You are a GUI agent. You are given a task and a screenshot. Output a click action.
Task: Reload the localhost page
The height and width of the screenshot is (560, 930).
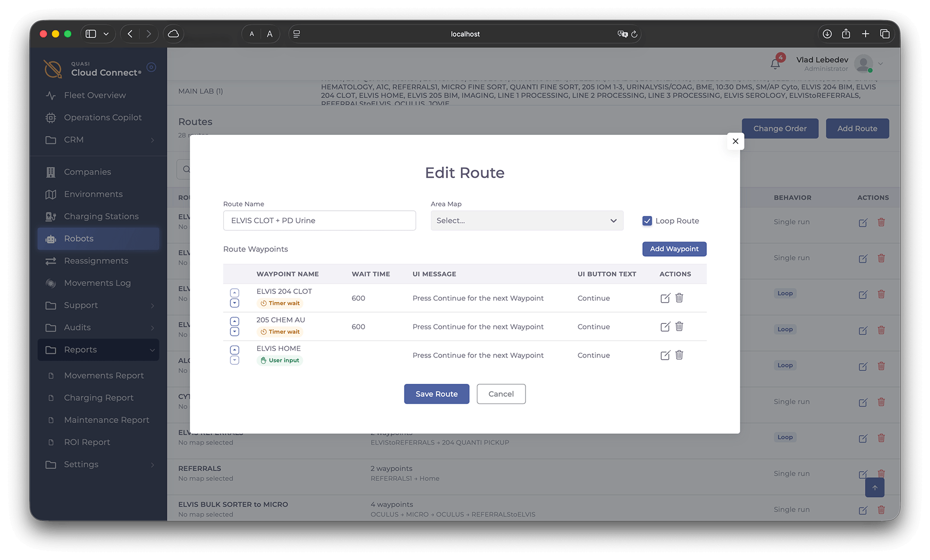(634, 34)
